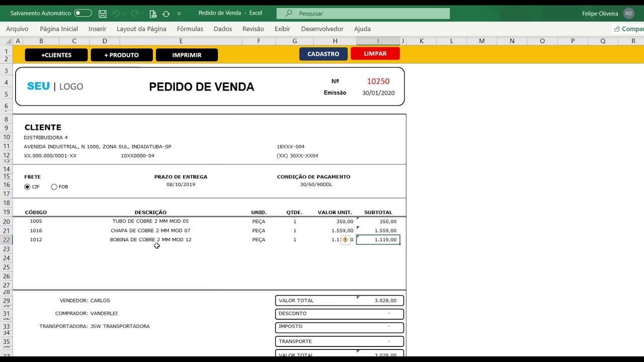Click the IMPRIMIR button

pos(187,55)
